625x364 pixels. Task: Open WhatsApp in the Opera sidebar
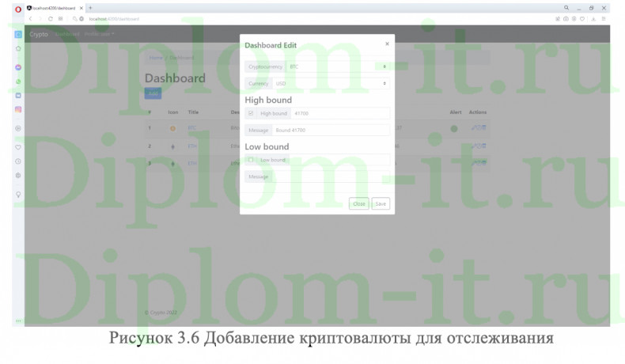[x=18, y=82]
